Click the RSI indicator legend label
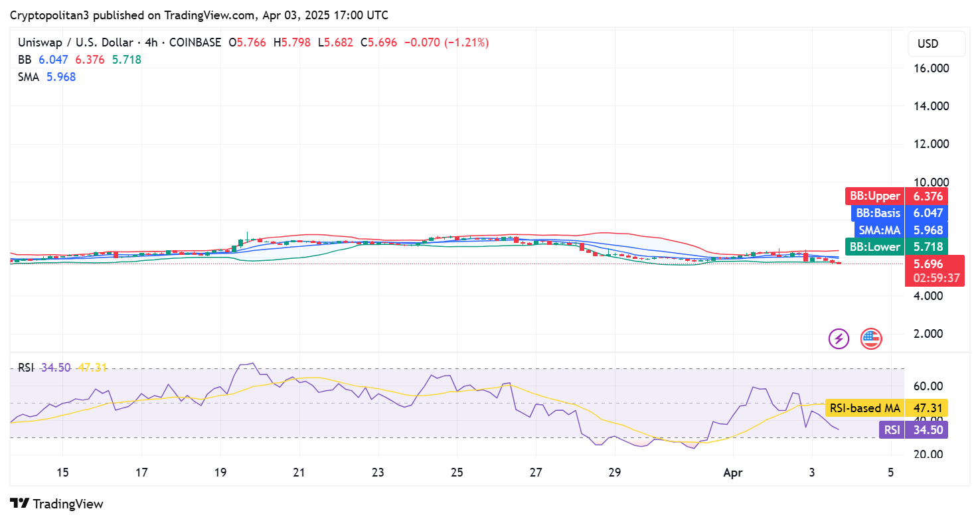 pyautogui.click(x=26, y=368)
